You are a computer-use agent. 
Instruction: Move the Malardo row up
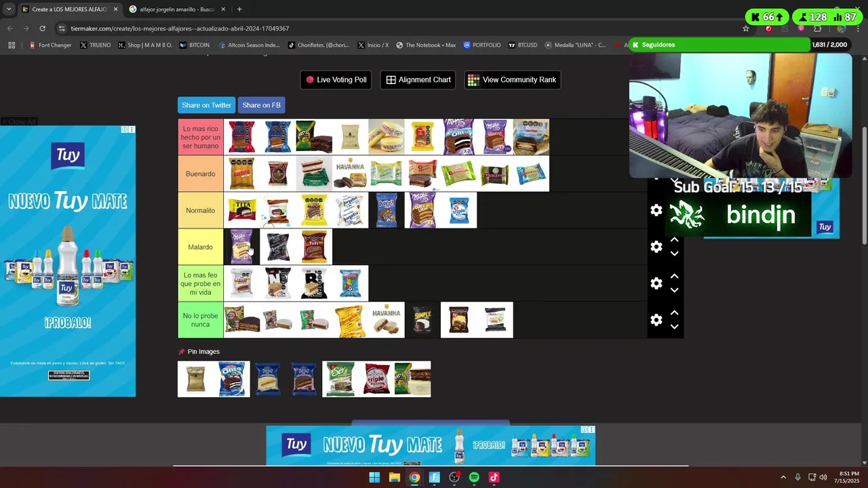coord(674,240)
